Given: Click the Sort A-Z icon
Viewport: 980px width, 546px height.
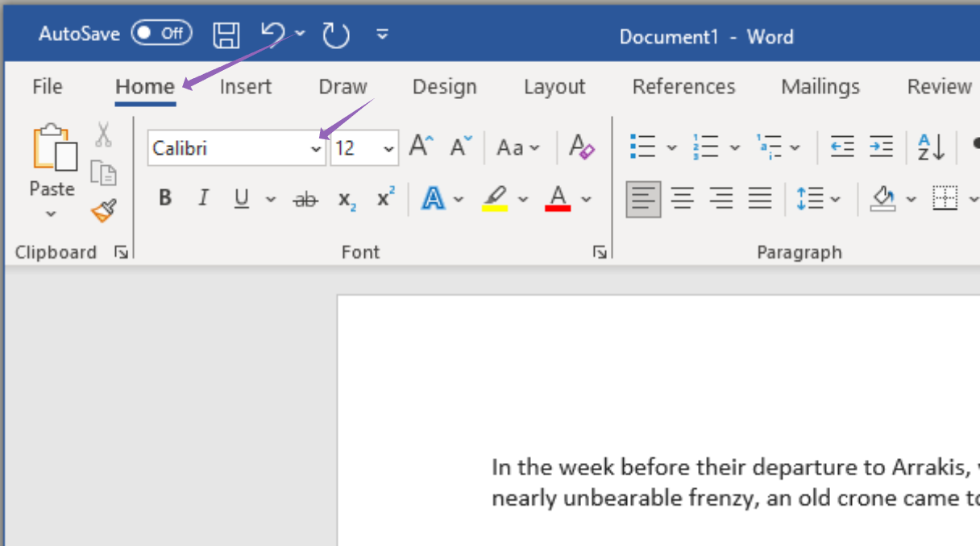Looking at the screenshot, I should pos(931,147).
